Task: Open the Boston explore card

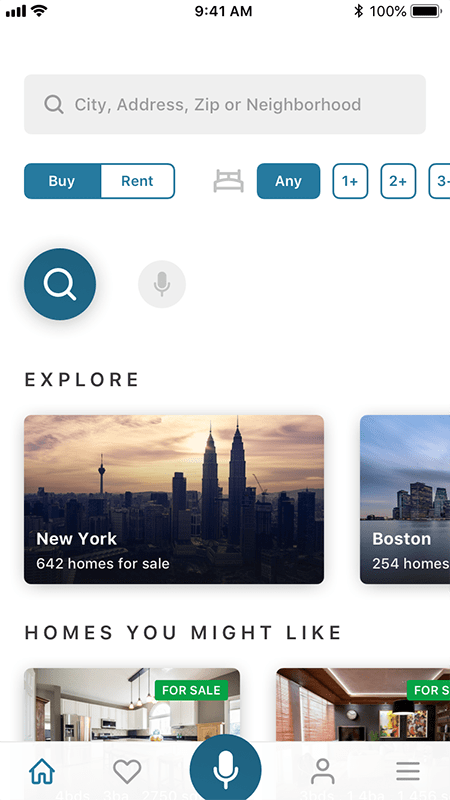Action: (405, 499)
